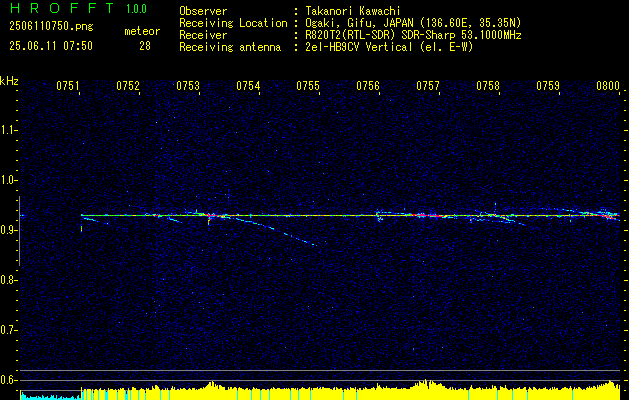629x400 pixels.
Task: Click the 0756 time marker
Action: [x=368, y=86]
